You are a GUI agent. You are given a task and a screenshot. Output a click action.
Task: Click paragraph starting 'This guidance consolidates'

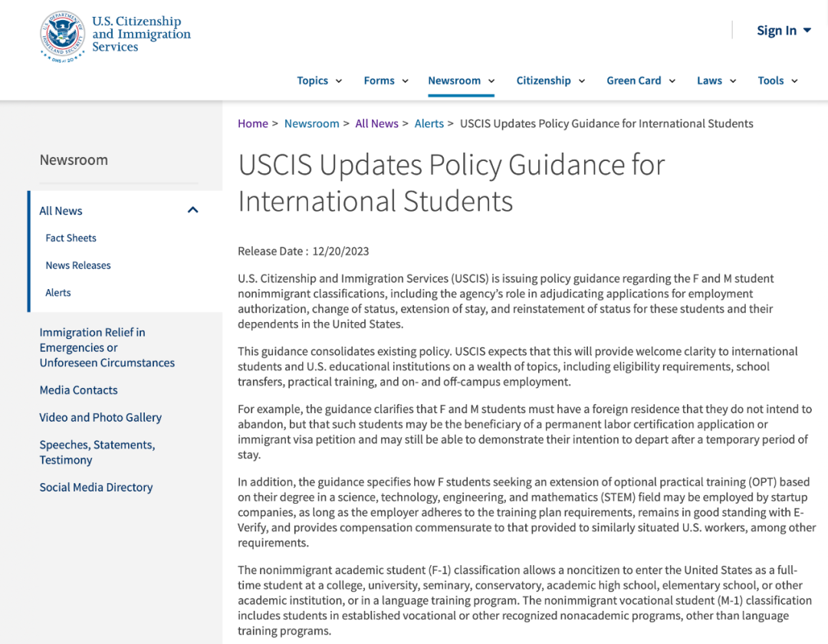point(517,367)
